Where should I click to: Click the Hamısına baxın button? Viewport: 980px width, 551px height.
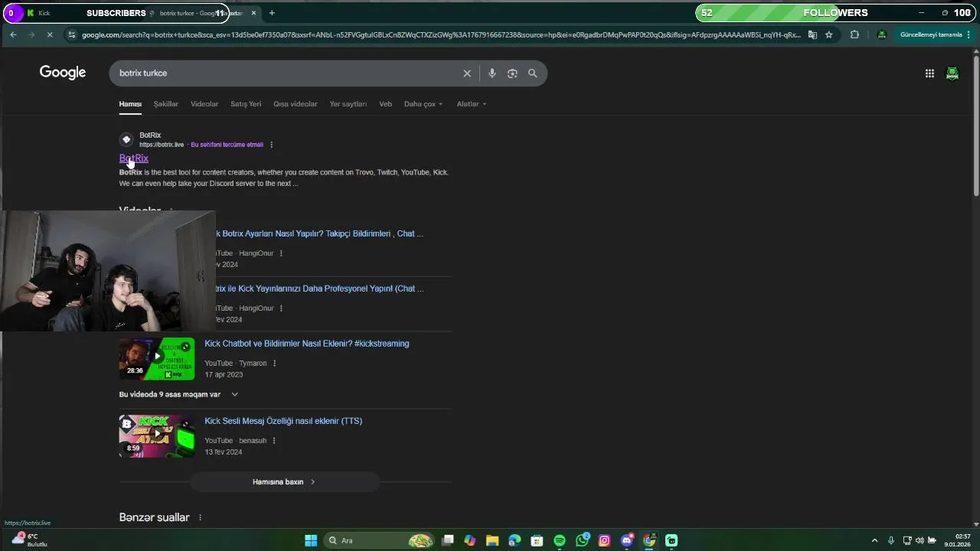(x=284, y=482)
